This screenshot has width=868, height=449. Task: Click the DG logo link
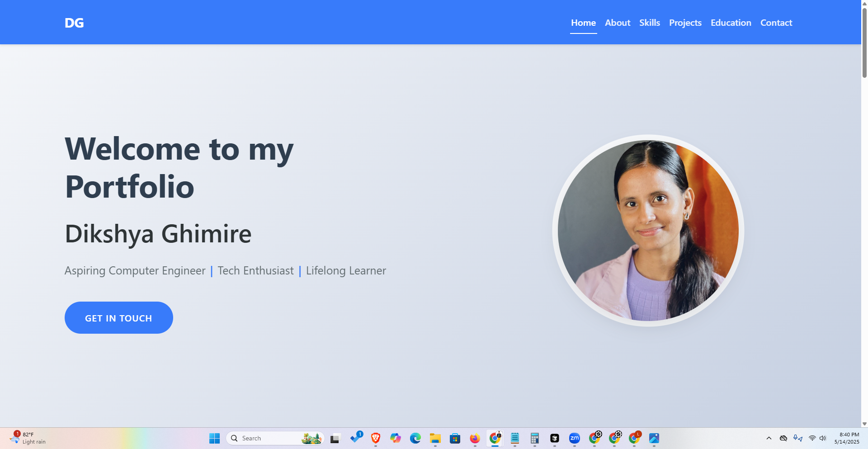click(74, 23)
